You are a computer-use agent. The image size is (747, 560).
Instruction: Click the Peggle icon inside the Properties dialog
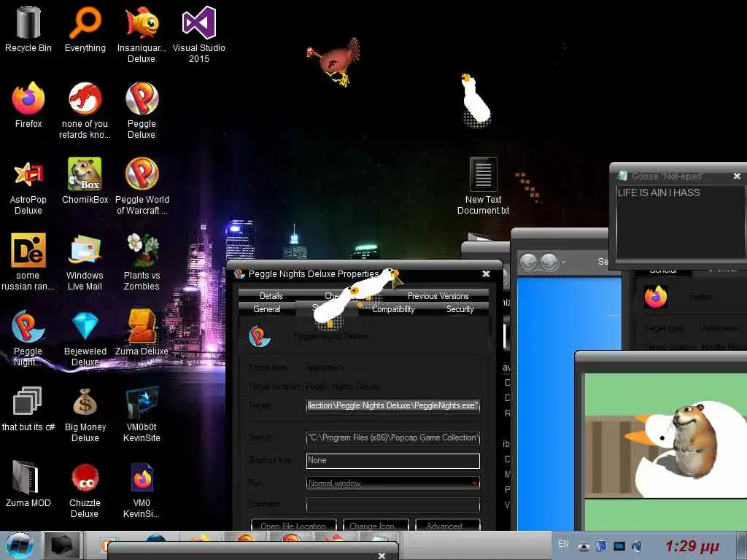tap(259, 336)
